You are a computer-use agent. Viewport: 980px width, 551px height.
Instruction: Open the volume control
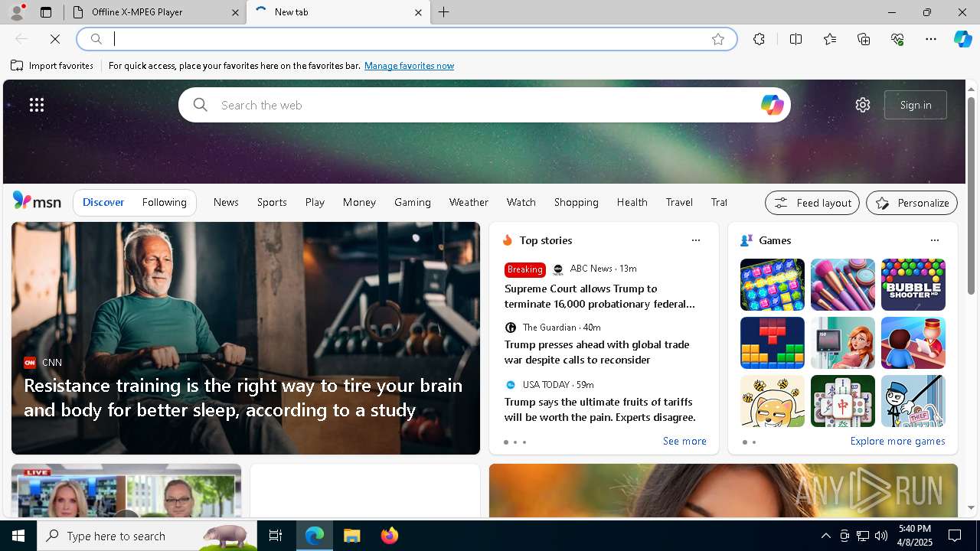(881, 536)
